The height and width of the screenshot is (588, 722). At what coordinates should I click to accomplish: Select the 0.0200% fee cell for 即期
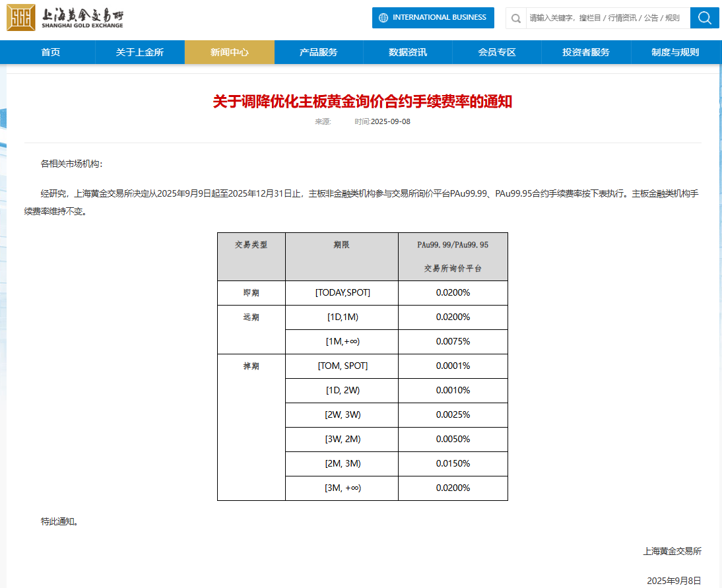(452, 292)
